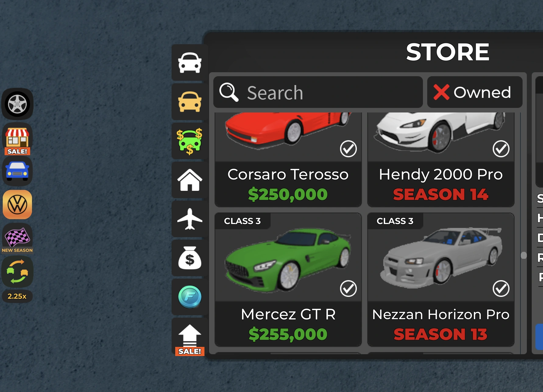Image resolution: width=543 pixels, height=392 pixels.
Task: Toggle the Owned filter
Action: 475,92
